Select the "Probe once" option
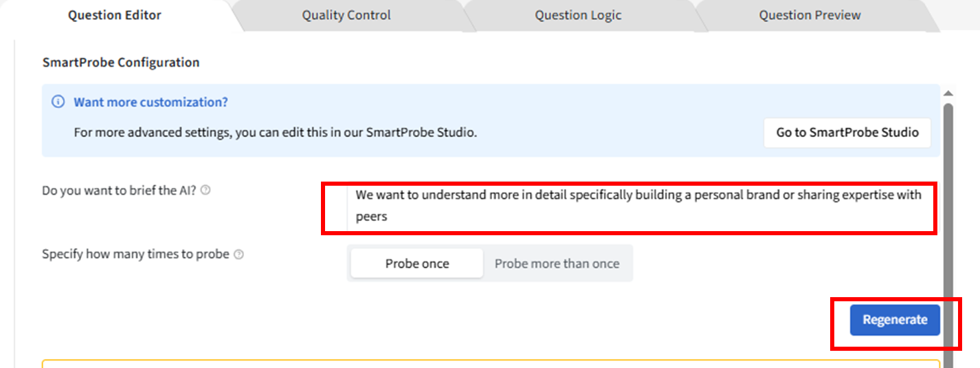Image resolution: width=980 pixels, height=368 pixels. (417, 263)
